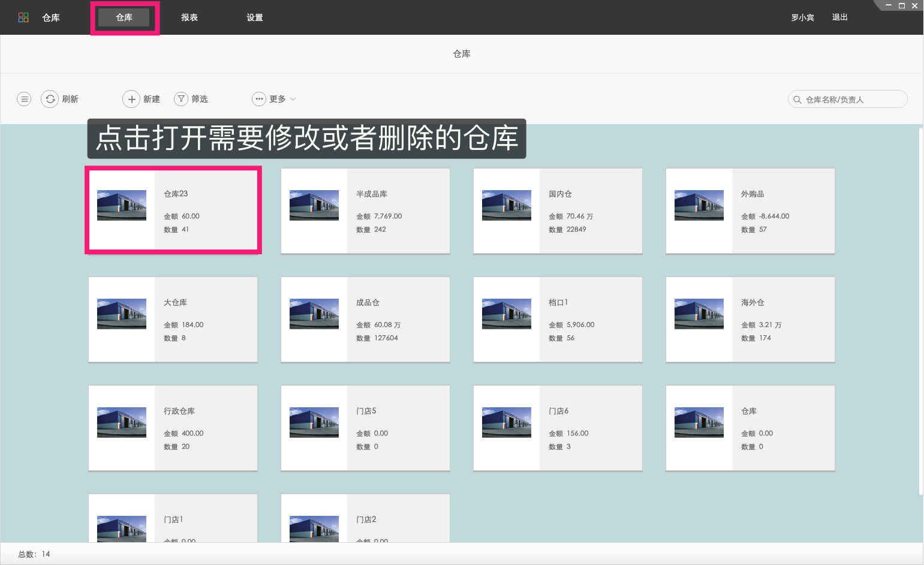924x565 pixels.
Task: Click the 退出 logout link
Action: coord(839,17)
